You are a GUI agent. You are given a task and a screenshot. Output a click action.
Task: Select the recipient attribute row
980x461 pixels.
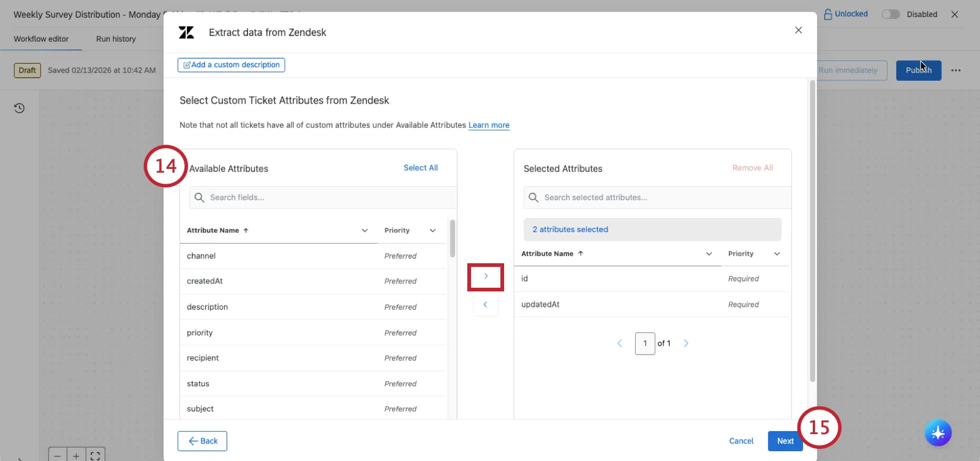313,358
